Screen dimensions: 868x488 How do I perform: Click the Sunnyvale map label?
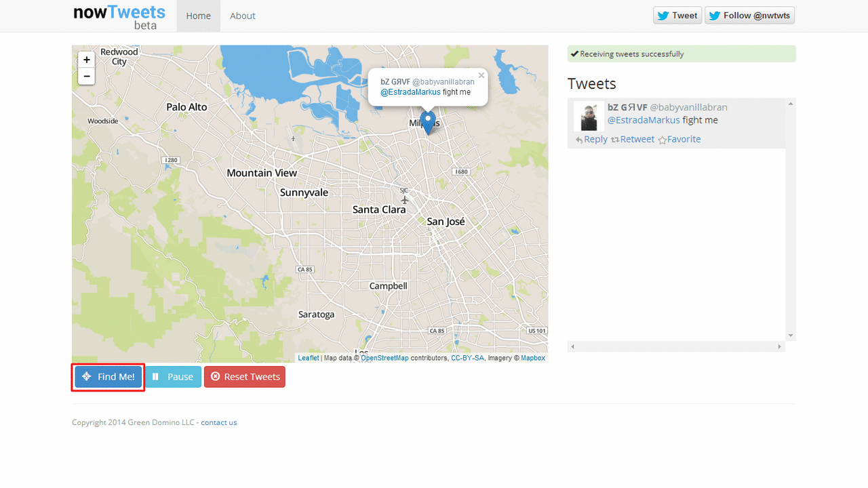[x=304, y=192]
